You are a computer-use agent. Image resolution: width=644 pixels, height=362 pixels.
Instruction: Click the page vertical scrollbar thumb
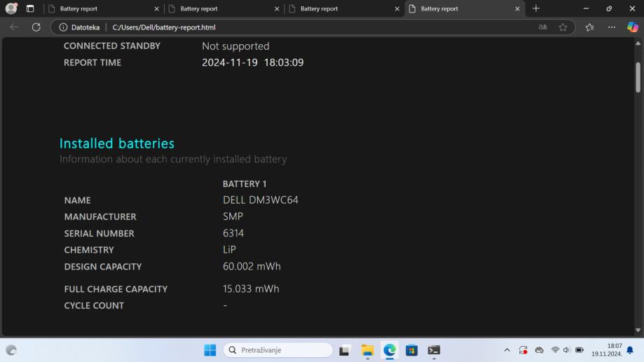[638, 77]
